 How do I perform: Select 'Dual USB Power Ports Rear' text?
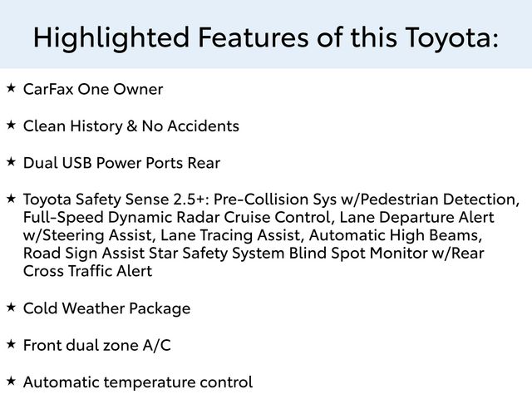point(121,163)
